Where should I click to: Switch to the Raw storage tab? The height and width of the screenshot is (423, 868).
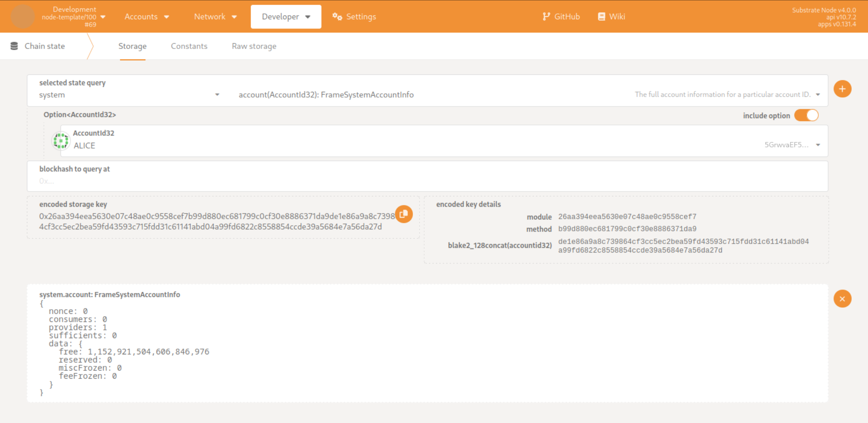click(x=254, y=46)
